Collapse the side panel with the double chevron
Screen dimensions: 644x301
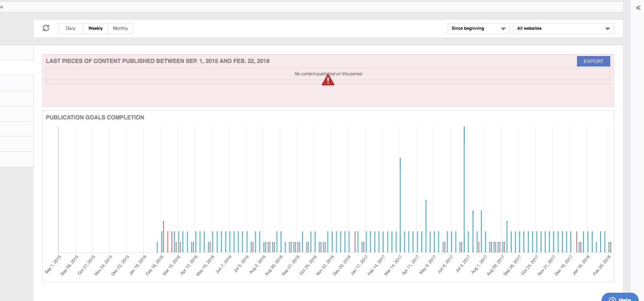pyautogui.click(x=638, y=8)
